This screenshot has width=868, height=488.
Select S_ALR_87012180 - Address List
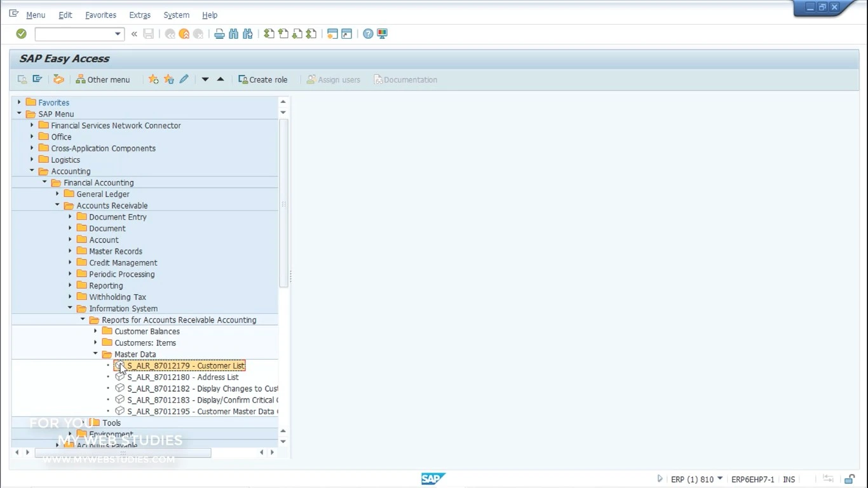click(183, 377)
